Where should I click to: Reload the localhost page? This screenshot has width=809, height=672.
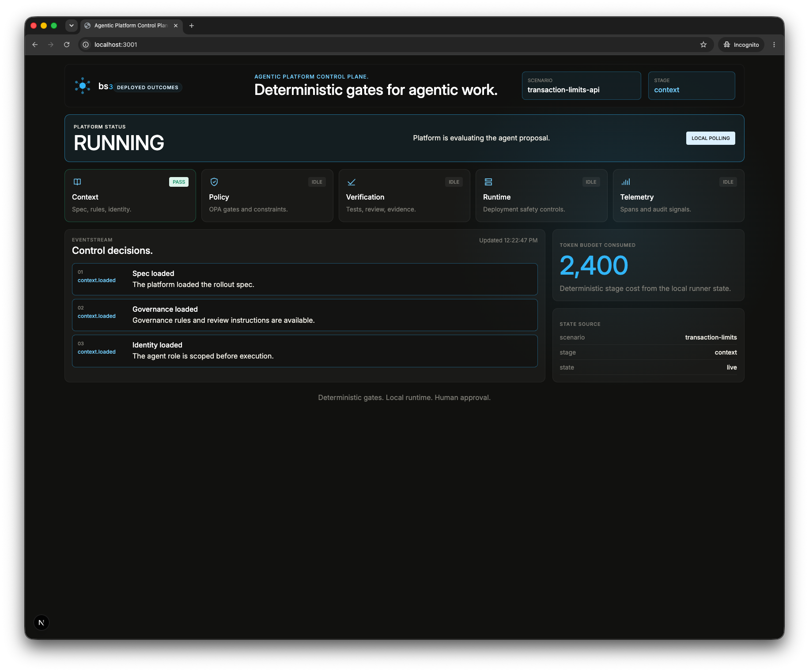click(x=67, y=45)
